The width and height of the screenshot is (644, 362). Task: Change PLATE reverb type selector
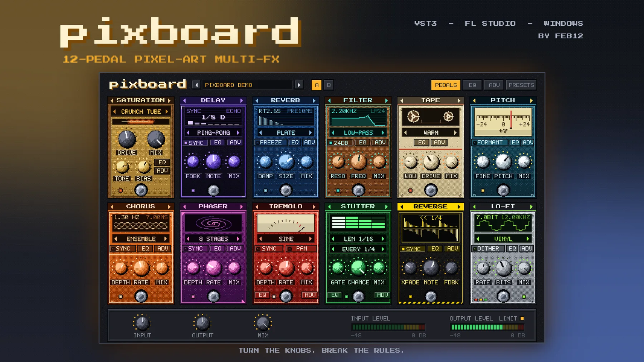286,133
